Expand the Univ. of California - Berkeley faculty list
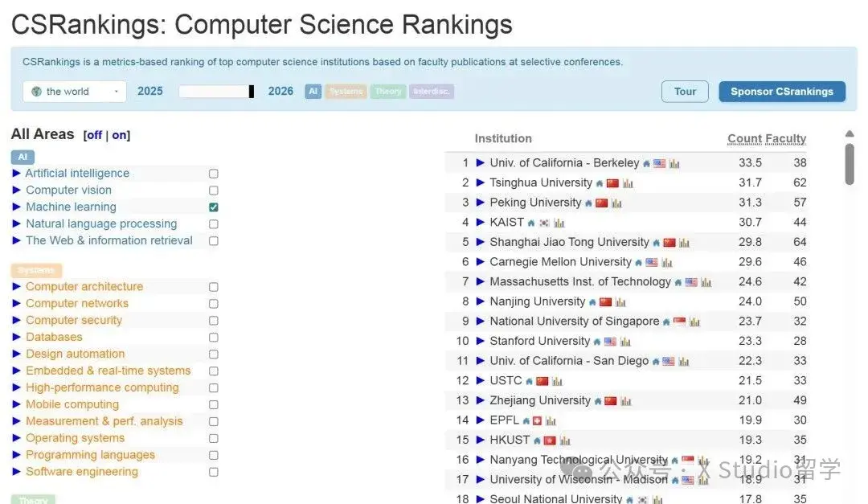Viewport: 868px width, 504px height. [480, 163]
